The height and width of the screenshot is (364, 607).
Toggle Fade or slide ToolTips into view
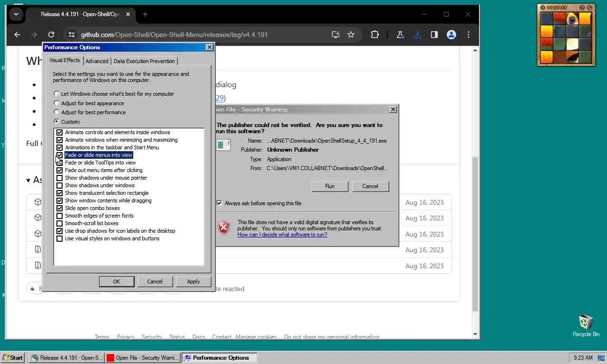point(60,163)
